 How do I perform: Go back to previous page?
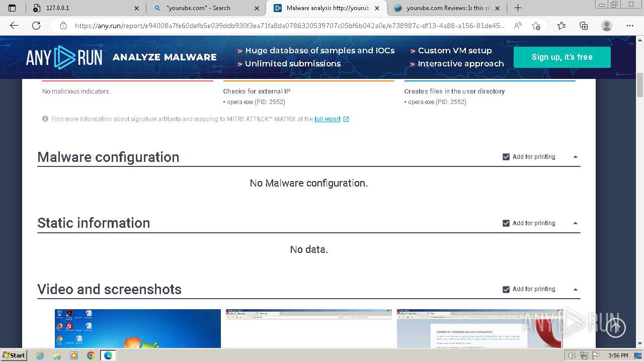click(14, 26)
